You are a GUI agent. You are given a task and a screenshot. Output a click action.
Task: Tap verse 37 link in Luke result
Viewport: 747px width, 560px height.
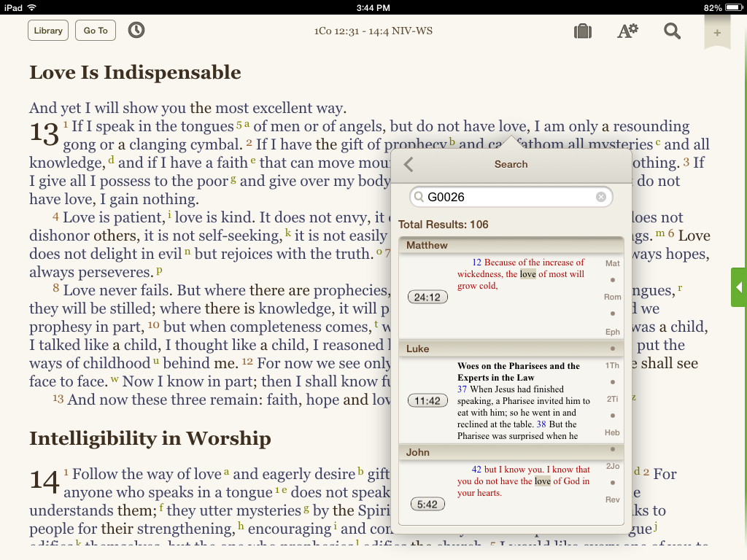462,389
